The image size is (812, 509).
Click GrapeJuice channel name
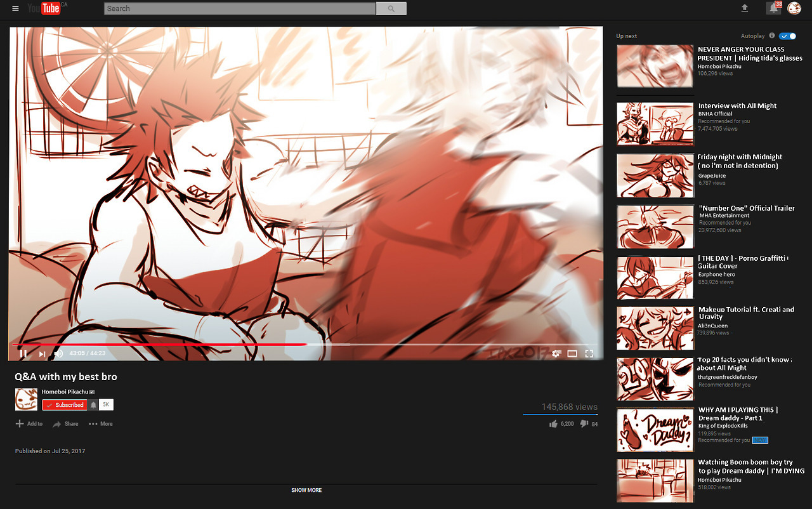pyautogui.click(x=712, y=176)
